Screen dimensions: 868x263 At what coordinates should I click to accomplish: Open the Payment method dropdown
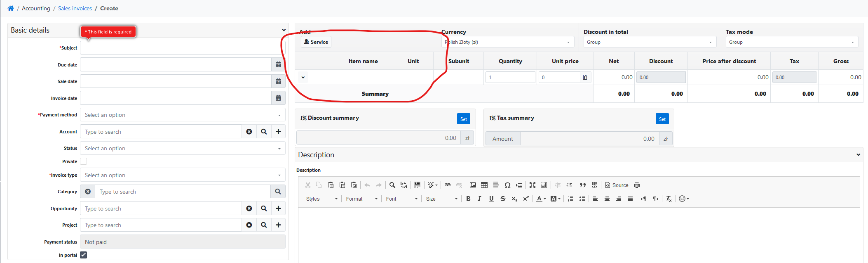tap(183, 115)
